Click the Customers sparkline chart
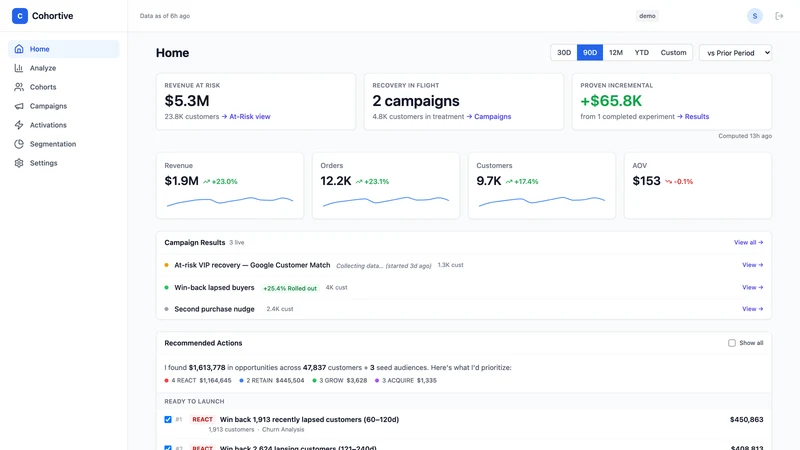The image size is (800, 450). coord(542,201)
